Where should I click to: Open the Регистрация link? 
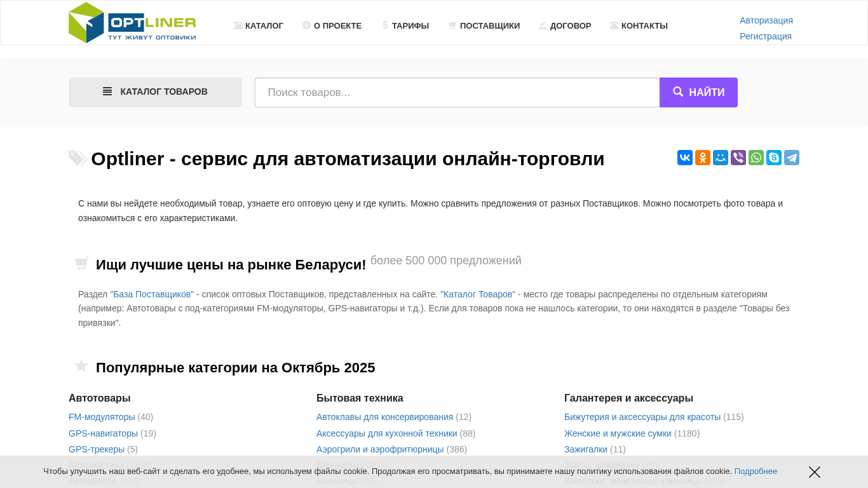[765, 36]
